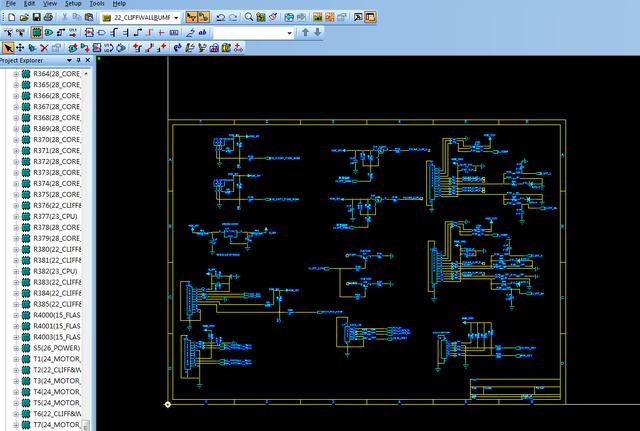640x431 pixels.
Task: Select the black arrow Select tool
Action: pyautogui.click(x=8, y=48)
